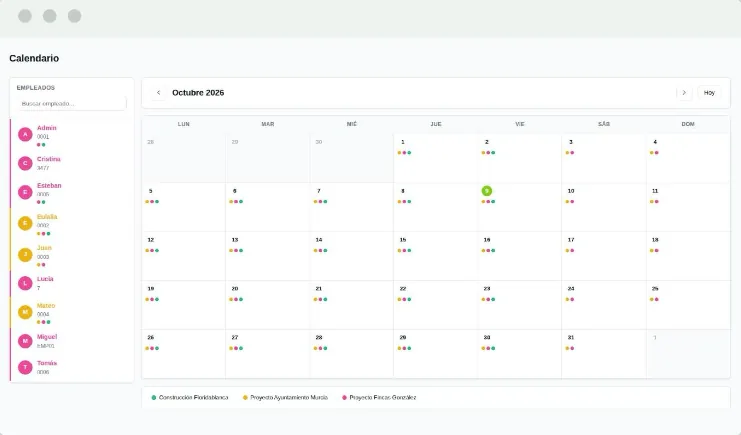
Task: Open October 23 day cell
Action: pos(520,305)
